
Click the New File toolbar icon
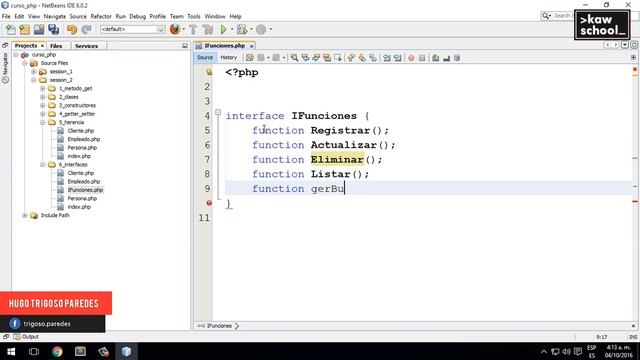pyautogui.click(x=11, y=29)
